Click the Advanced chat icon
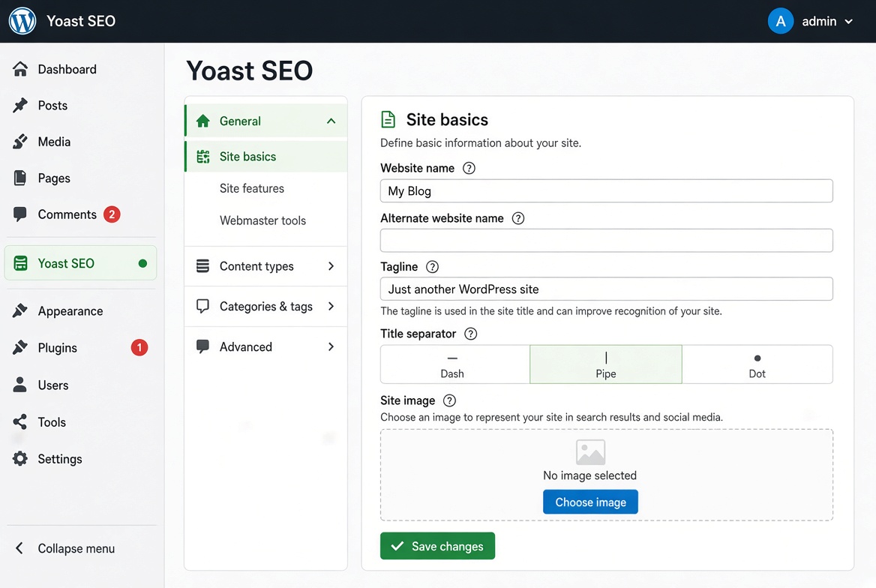Viewport: 876px width, 588px height. (x=202, y=346)
